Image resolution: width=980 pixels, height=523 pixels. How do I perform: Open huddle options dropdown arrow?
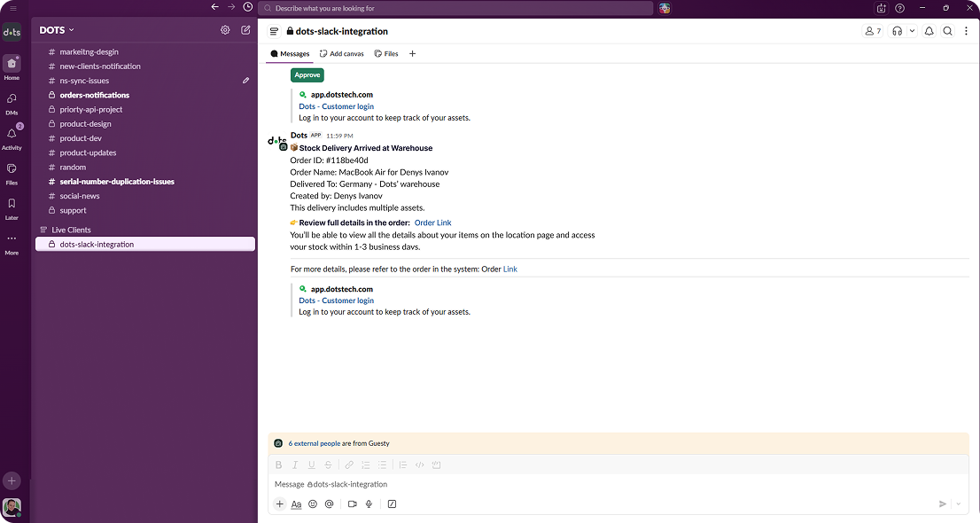912,31
